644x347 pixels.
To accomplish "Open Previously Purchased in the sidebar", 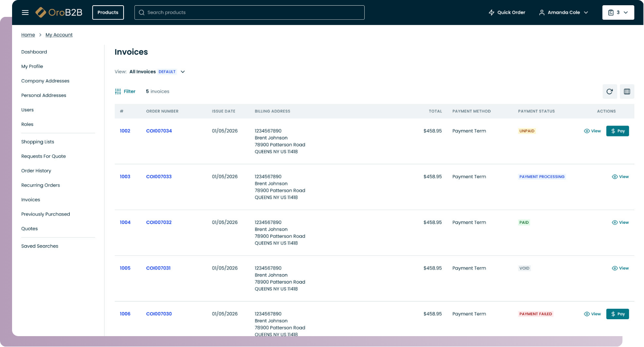I will (x=45, y=214).
